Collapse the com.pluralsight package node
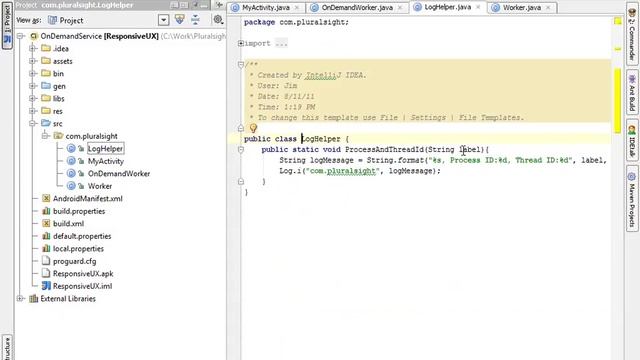640x360 pixels. point(45,136)
